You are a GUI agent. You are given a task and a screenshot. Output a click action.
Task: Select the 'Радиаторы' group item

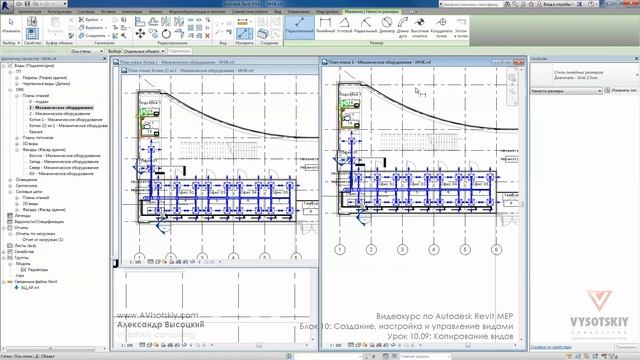pyautogui.click(x=38, y=270)
